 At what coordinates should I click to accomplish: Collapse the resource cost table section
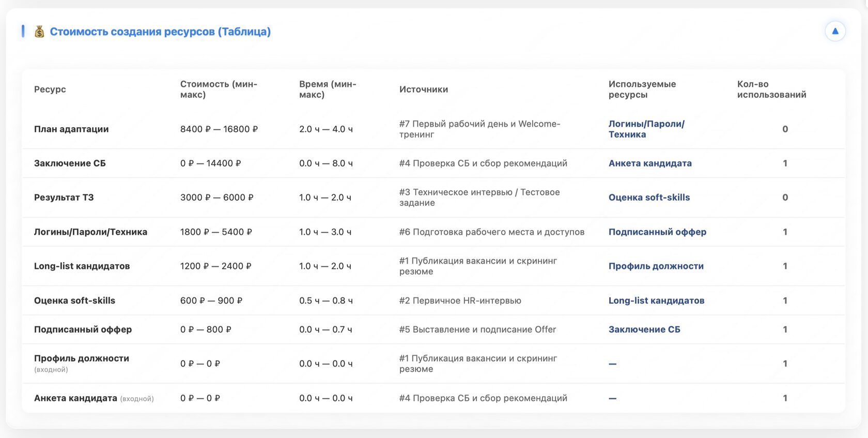(x=835, y=31)
